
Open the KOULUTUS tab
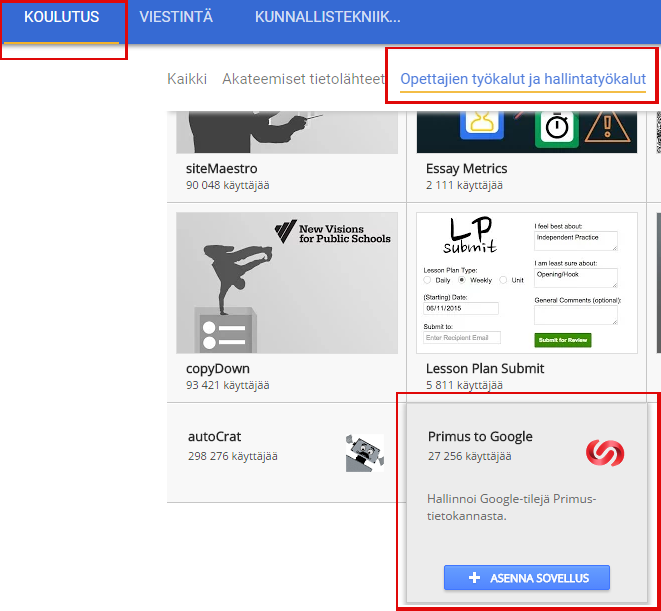[x=62, y=17]
